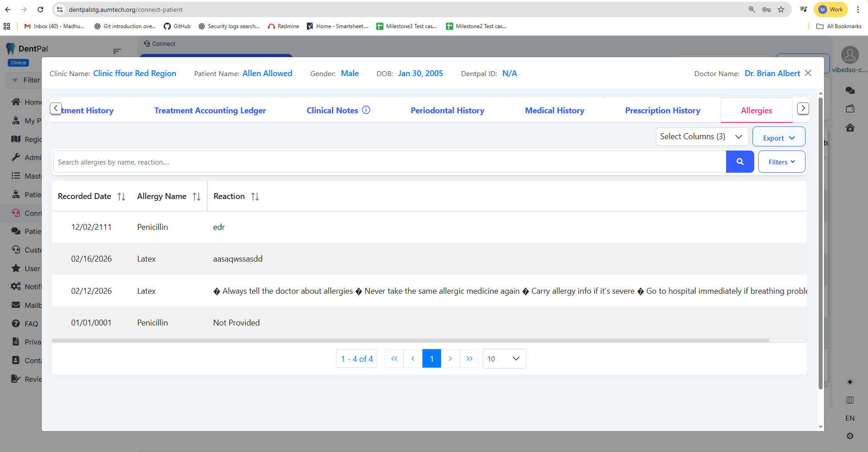Sort the Reaction column
The image size is (868, 452).
[x=255, y=197]
